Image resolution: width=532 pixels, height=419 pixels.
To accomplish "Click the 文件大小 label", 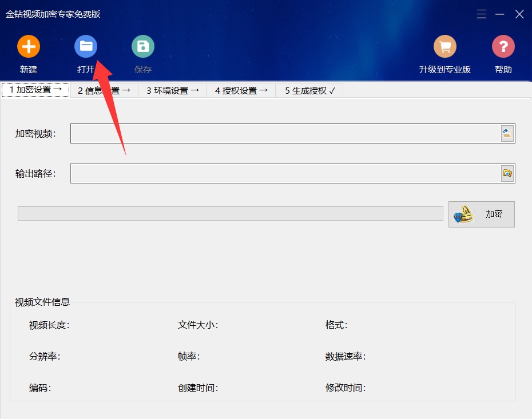I will [x=198, y=325].
